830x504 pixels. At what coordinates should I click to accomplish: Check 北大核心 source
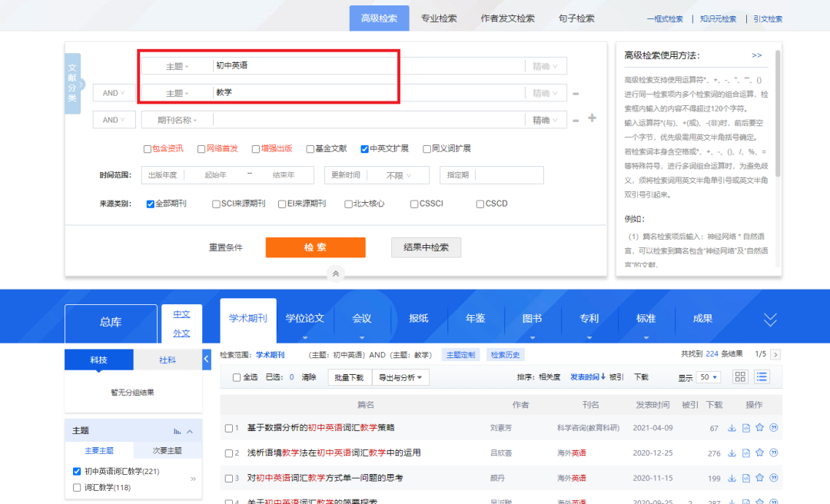point(348,204)
